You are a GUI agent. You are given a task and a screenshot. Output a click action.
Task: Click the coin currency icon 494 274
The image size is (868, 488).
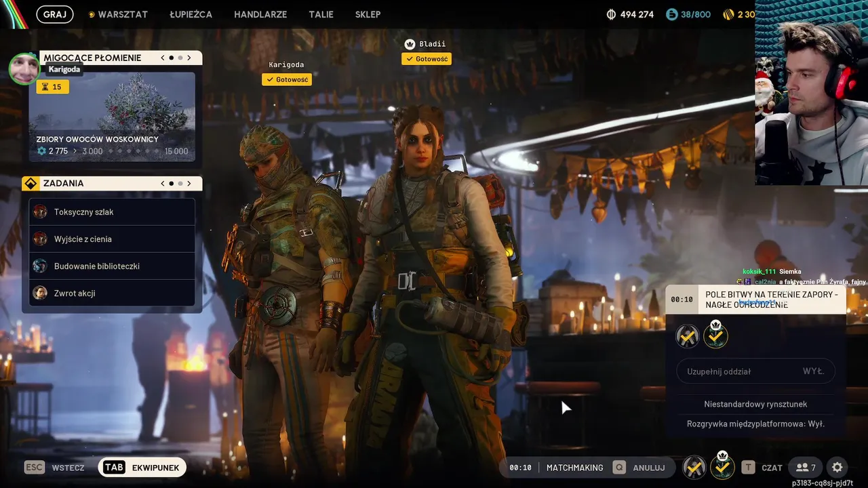(611, 14)
